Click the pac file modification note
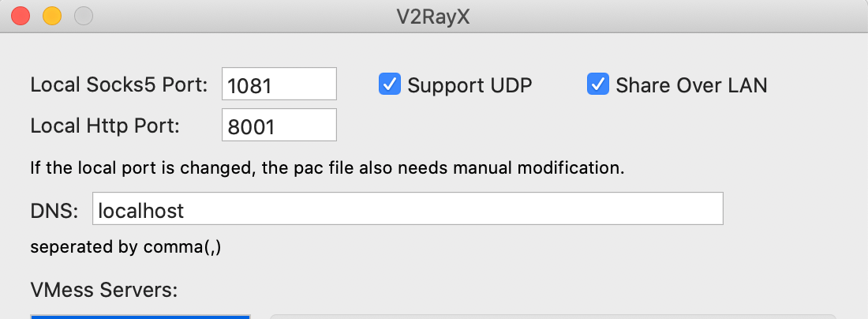Image resolution: width=868 pixels, height=319 pixels. pyautogui.click(x=327, y=167)
